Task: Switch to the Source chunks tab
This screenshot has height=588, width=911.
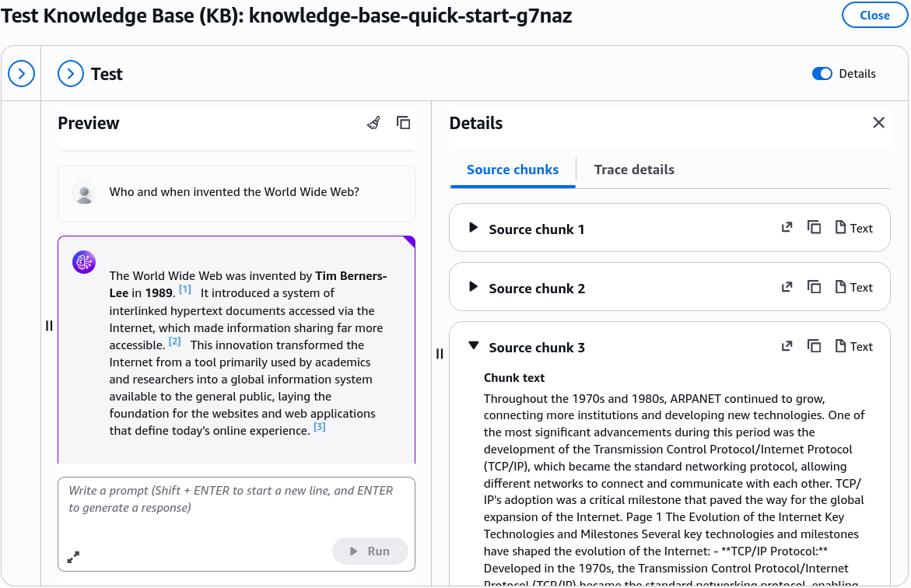Action: pyautogui.click(x=513, y=170)
